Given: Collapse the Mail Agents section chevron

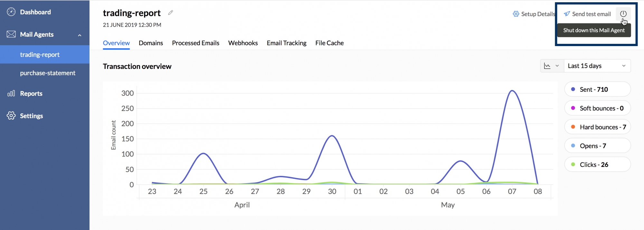Looking at the screenshot, I should point(80,35).
